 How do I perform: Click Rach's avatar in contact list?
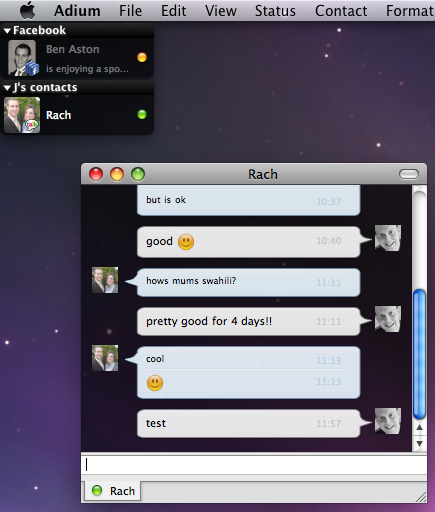[22, 115]
